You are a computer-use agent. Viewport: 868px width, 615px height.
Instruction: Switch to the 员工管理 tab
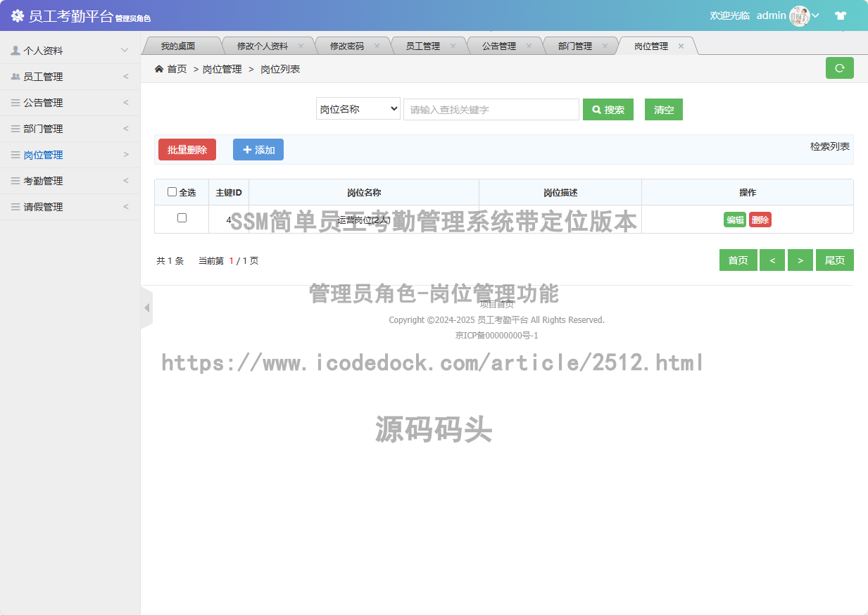click(422, 46)
